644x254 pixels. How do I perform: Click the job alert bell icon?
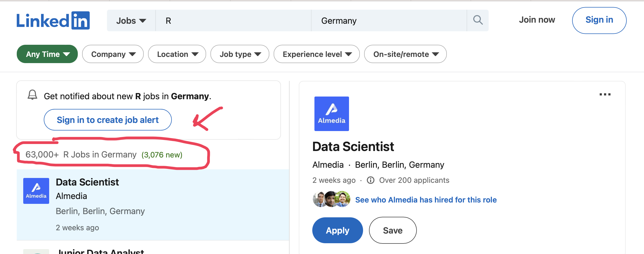(32, 95)
